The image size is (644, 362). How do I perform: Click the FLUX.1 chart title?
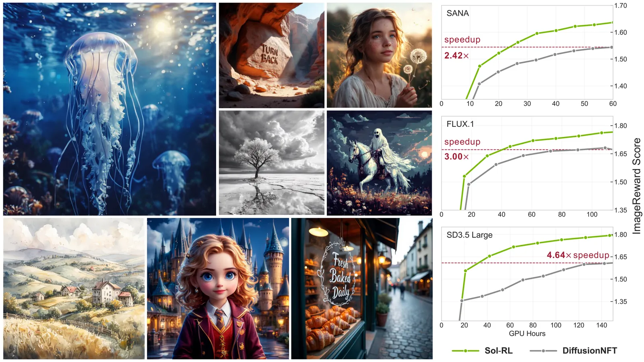click(x=460, y=124)
